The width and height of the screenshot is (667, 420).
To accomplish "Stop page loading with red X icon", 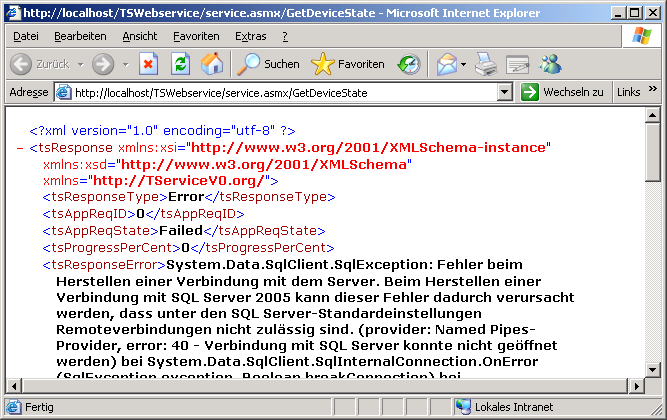I will tap(149, 64).
